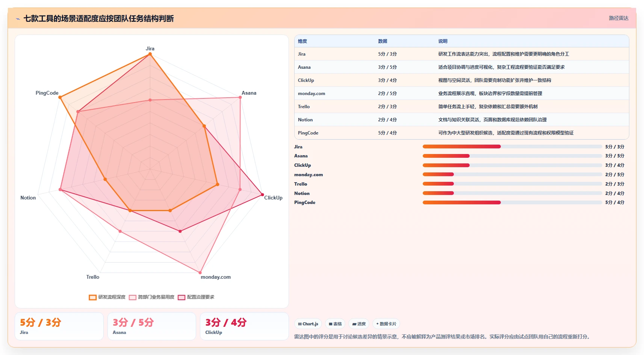Viewport: 644px width, 355px height.
Task: Select the Trello table row name
Action: 304,107
